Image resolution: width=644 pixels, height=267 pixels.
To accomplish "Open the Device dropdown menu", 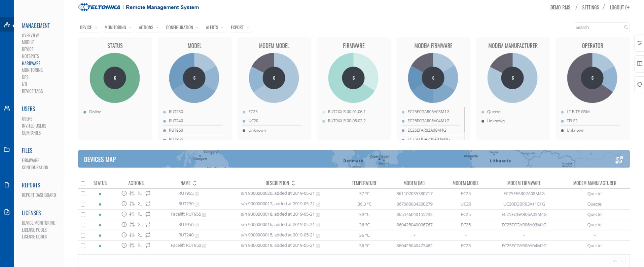I will [88, 28].
